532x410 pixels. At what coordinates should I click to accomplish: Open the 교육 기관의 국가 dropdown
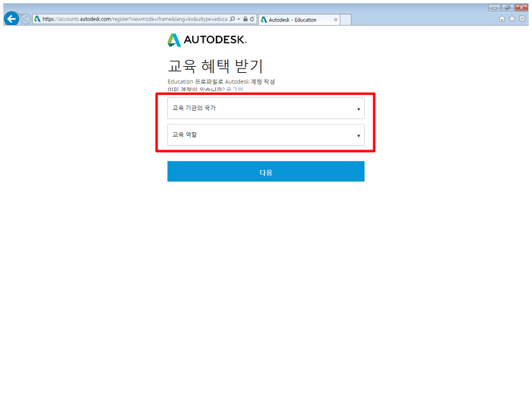pyautogui.click(x=266, y=108)
